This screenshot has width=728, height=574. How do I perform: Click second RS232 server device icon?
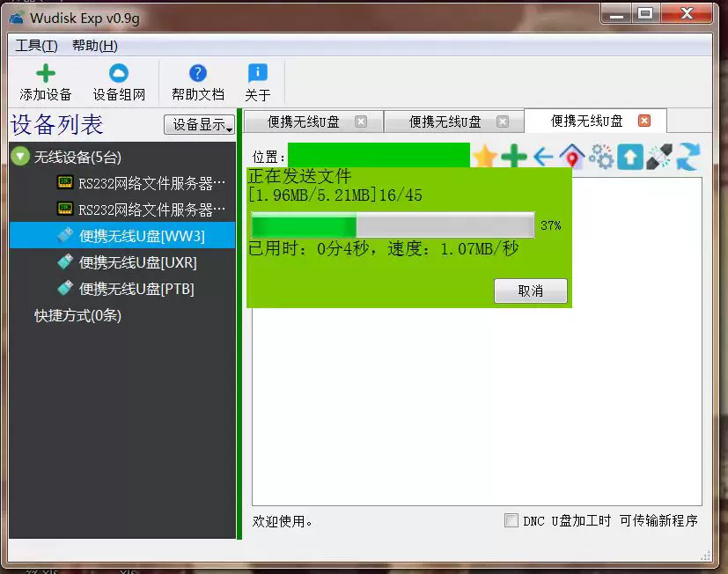[x=65, y=209]
